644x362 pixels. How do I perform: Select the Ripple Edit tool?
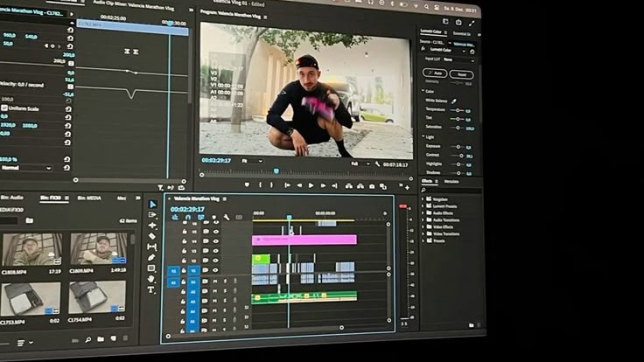tap(152, 226)
